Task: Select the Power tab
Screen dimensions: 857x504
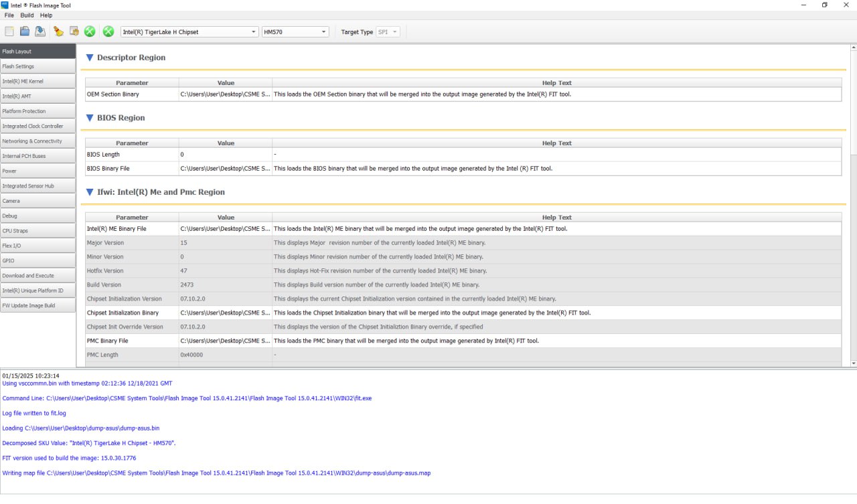Action: tap(37, 171)
